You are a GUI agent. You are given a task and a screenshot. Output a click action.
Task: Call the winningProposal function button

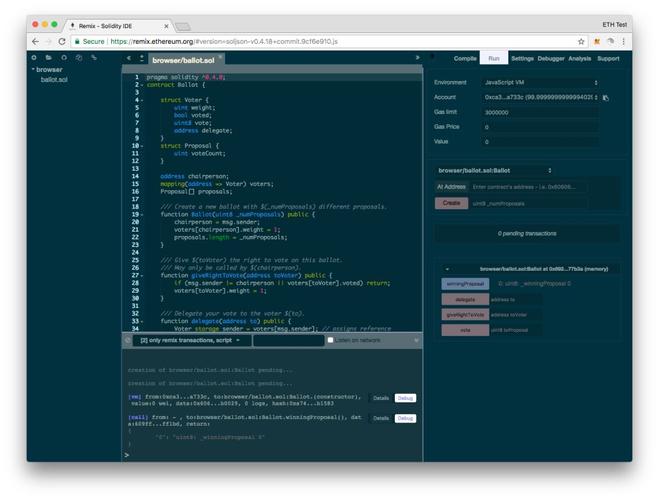[465, 284]
